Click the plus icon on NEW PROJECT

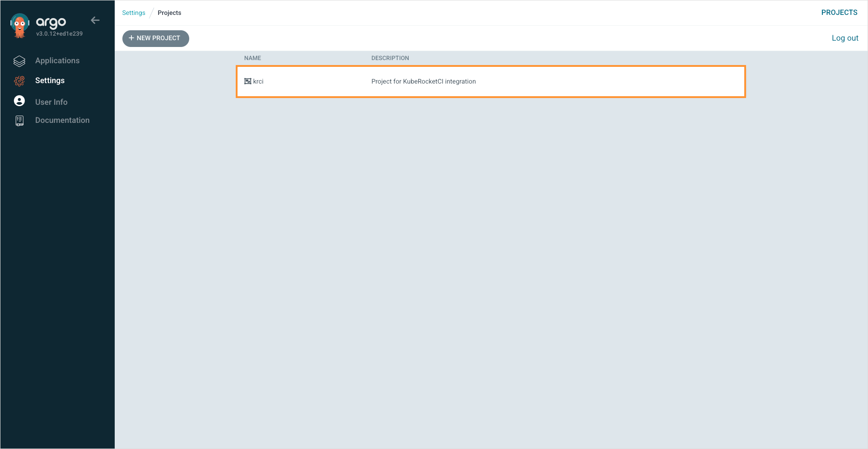click(x=131, y=38)
